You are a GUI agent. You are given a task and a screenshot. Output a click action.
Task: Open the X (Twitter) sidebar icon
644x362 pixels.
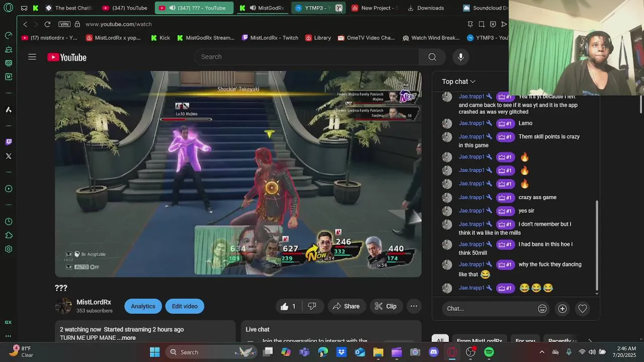point(9,156)
